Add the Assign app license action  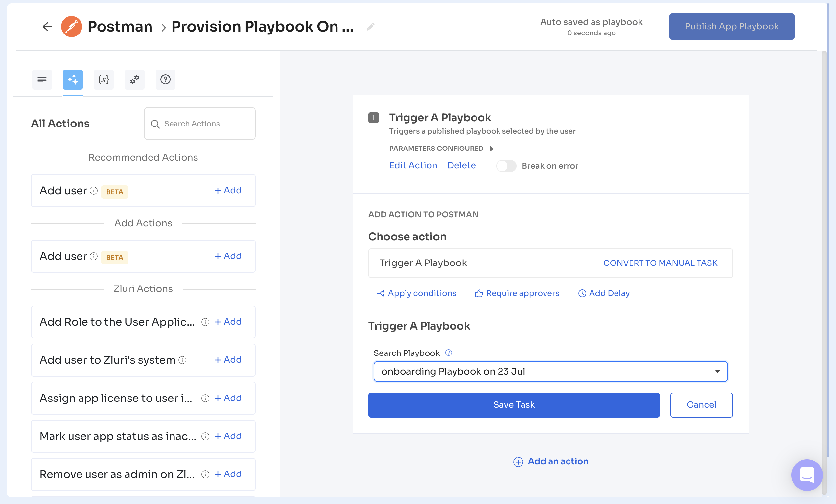tap(228, 398)
